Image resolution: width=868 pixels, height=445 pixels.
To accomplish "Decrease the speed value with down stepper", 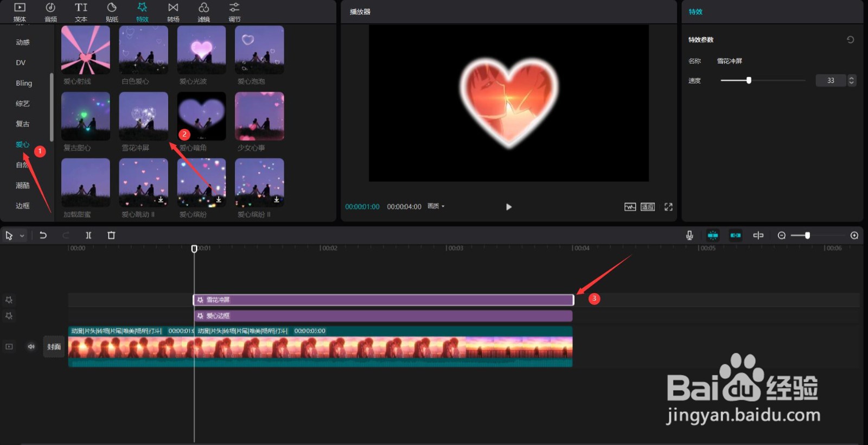I will tap(852, 83).
